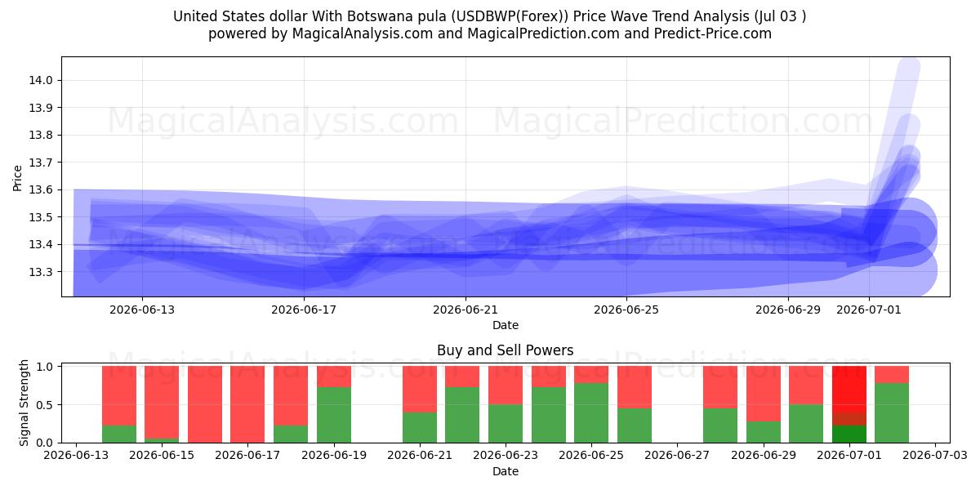Click the 'Signal Strength' y-axis title
Screen dimensions: 980x490
24,403
